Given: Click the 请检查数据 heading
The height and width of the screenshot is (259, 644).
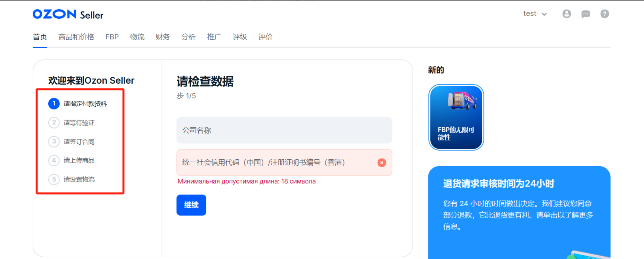Looking at the screenshot, I should tap(205, 82).
